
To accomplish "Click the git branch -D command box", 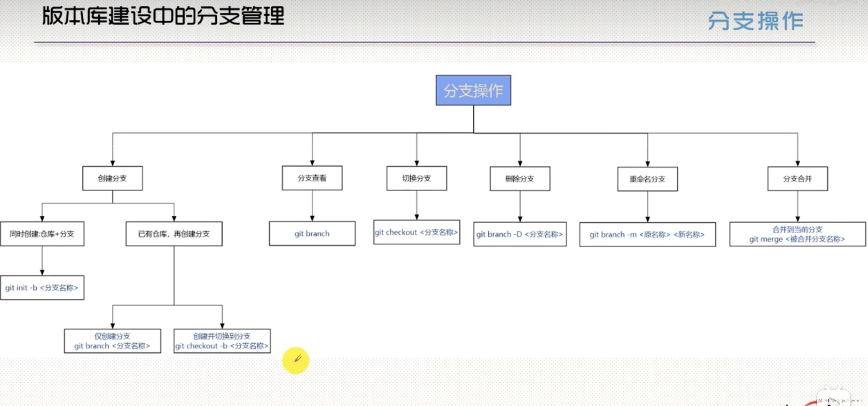I will point(519,234).
